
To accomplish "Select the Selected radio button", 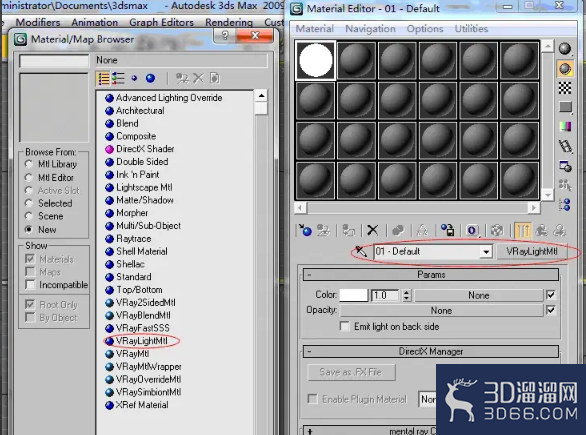I will [x=28, y=203].
